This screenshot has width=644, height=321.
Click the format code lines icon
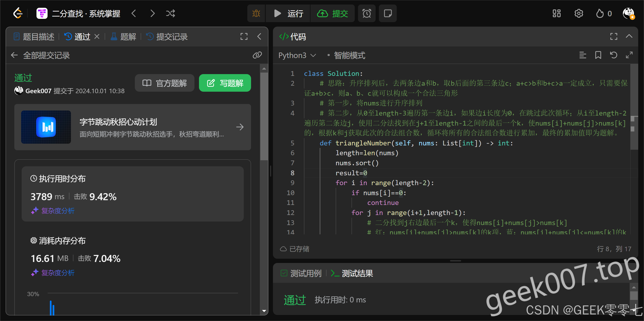click(x=583, y=55)
